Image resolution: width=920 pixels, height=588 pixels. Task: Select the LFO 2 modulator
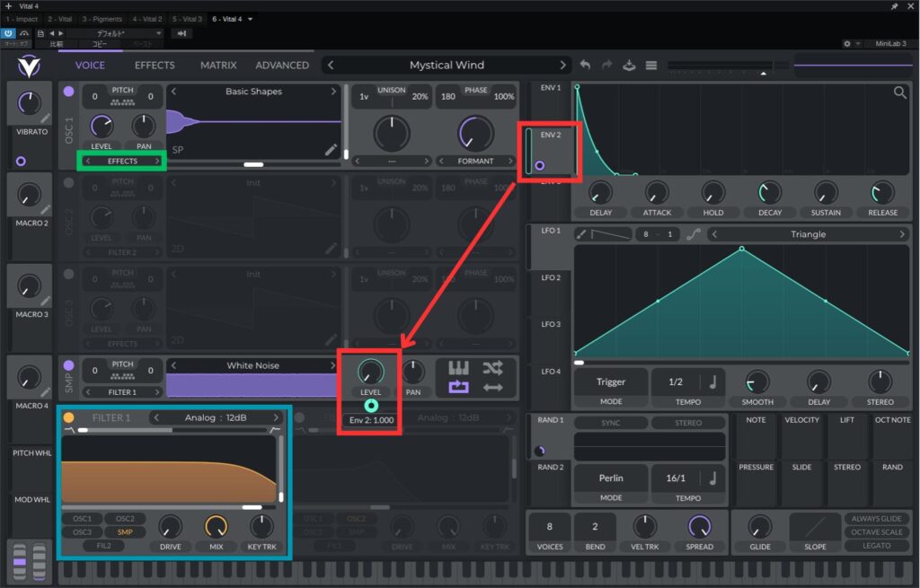(551, 278)
